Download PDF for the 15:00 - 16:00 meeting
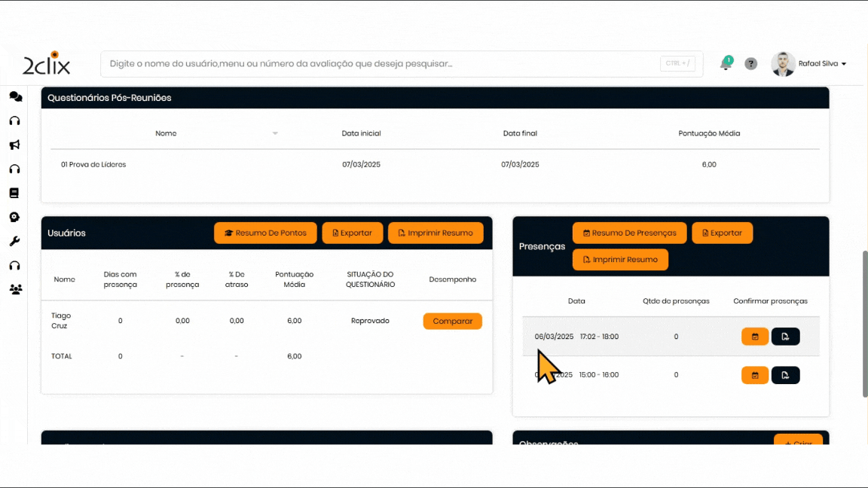This screenshot has width=868, height=488. click(x=785, y=375)
